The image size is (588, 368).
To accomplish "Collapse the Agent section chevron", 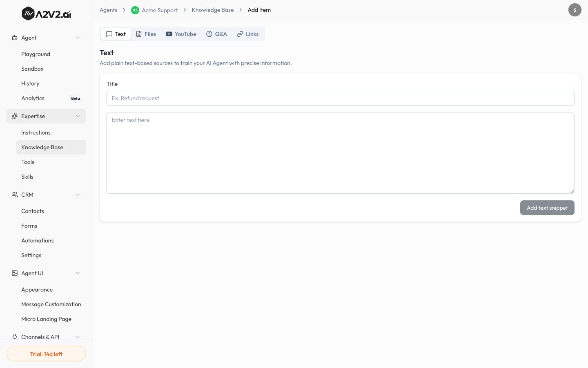I will pyautogui.click(x=78, y=38).
